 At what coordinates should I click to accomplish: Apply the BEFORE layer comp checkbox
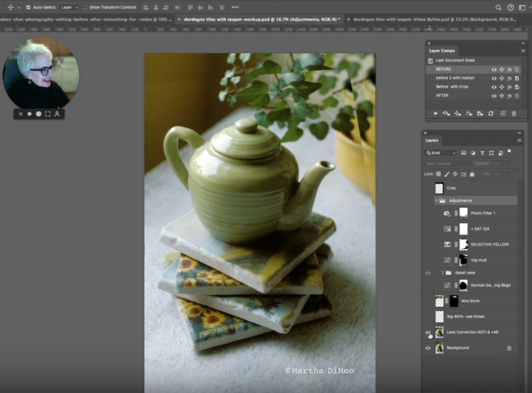tap(430, 69)
